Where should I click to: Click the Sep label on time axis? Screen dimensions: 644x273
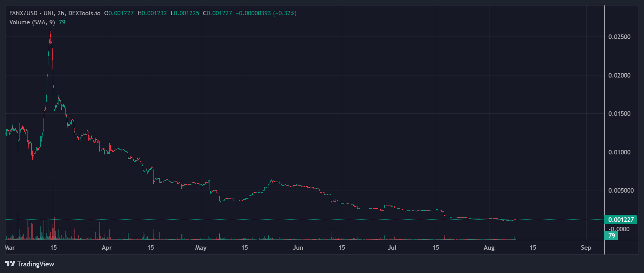click(586, 248)
